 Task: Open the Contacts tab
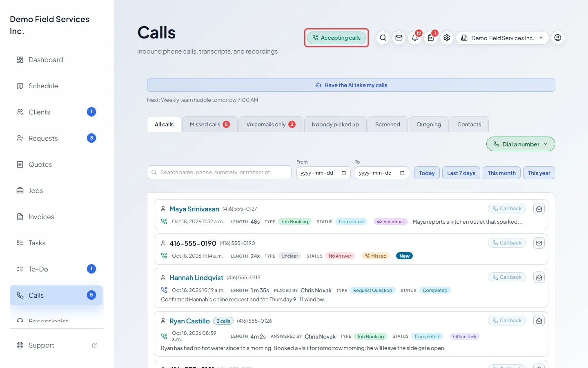coord(469,124)
